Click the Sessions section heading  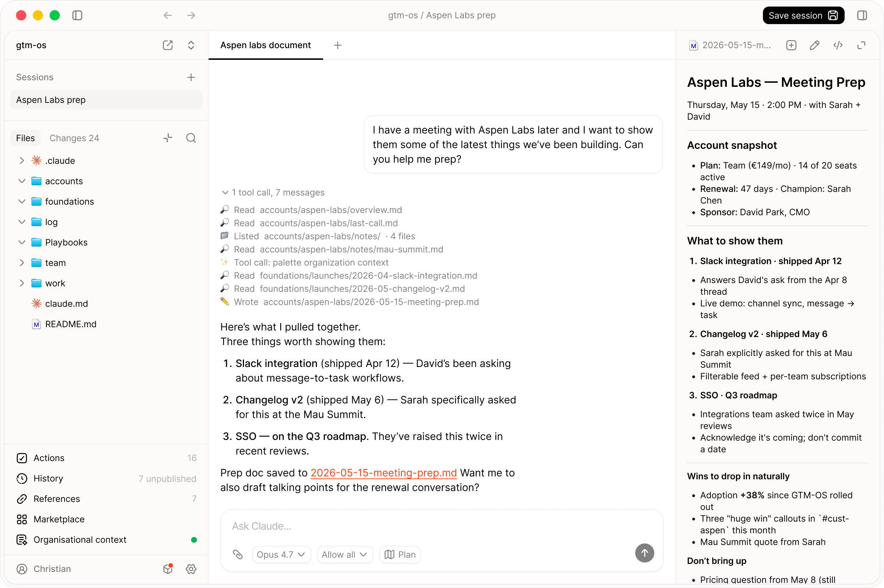[35, 77]
